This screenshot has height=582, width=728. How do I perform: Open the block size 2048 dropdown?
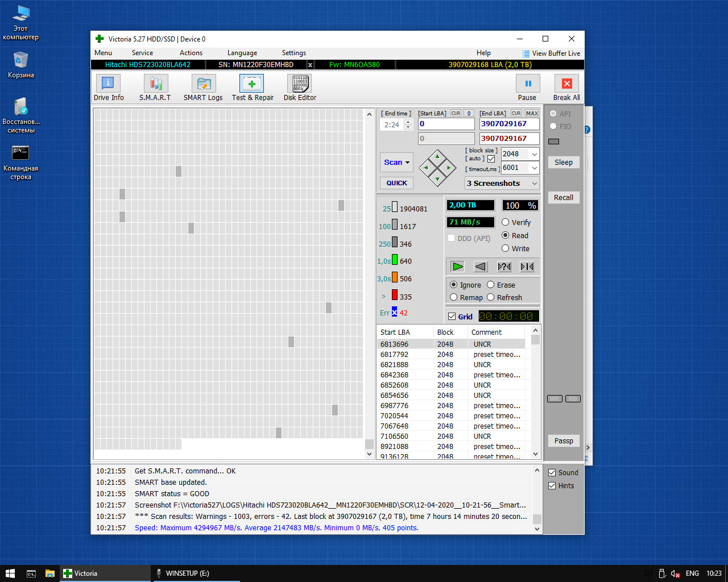tap(534, 154)
